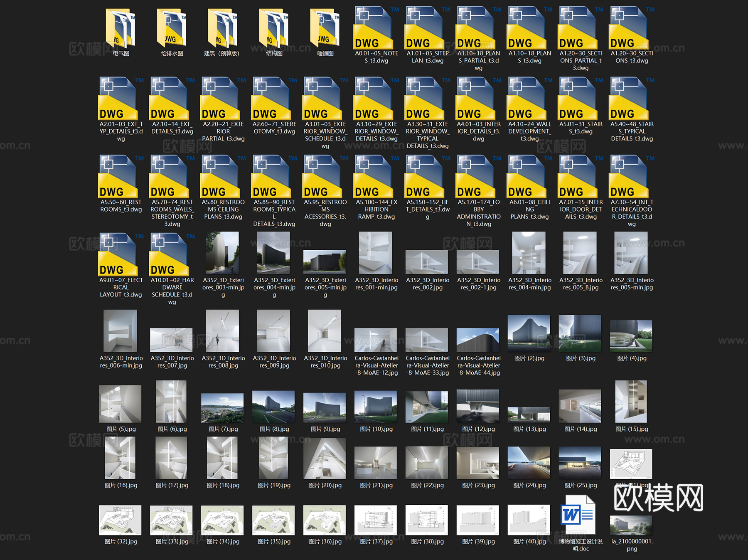
Task: Select the 图片 (7).jpg aerial view thumbnail
Action: [x=223, y=408]
